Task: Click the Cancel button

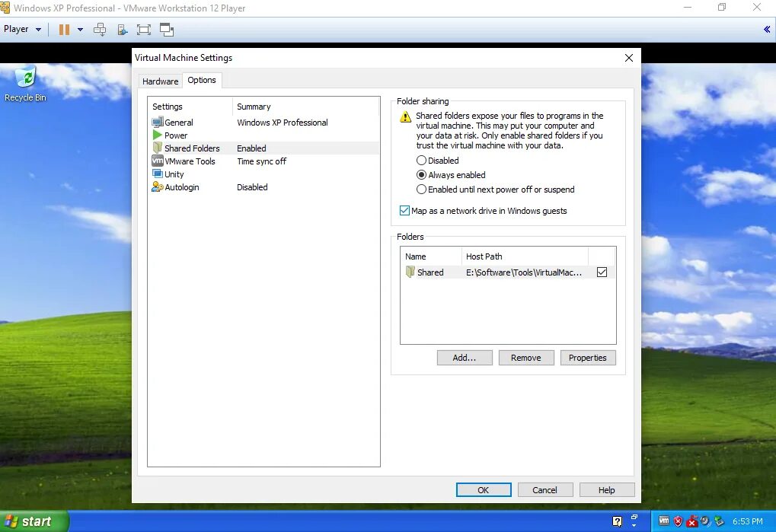Action: pos(545,490)
